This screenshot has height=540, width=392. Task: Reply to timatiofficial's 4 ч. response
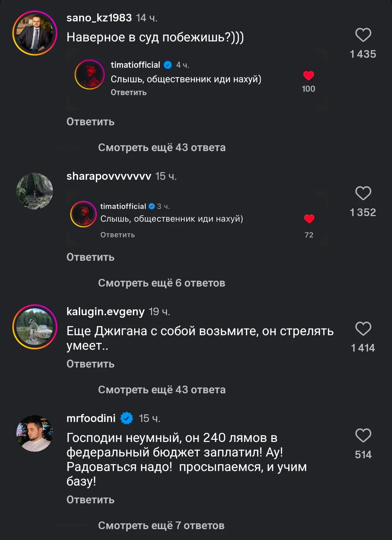128,92
